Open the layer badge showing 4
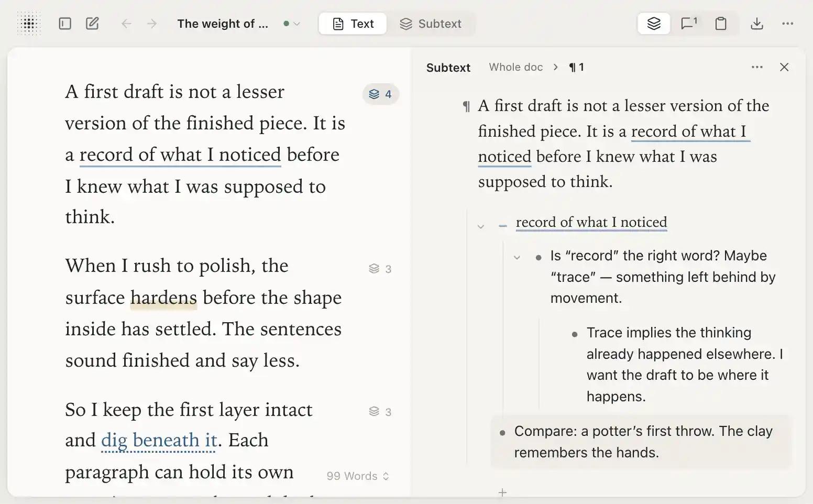 coord(381,94)
